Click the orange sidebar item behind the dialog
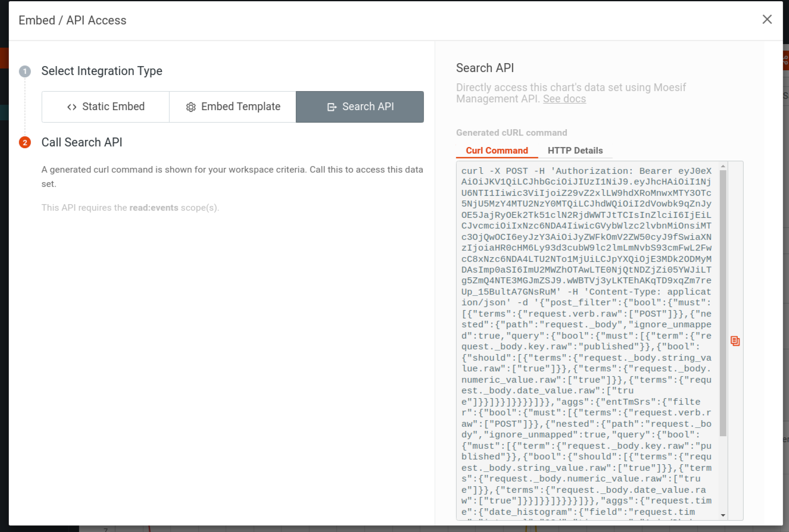Image resolution: width=789 pixels, height=532 pixels. 4,58
